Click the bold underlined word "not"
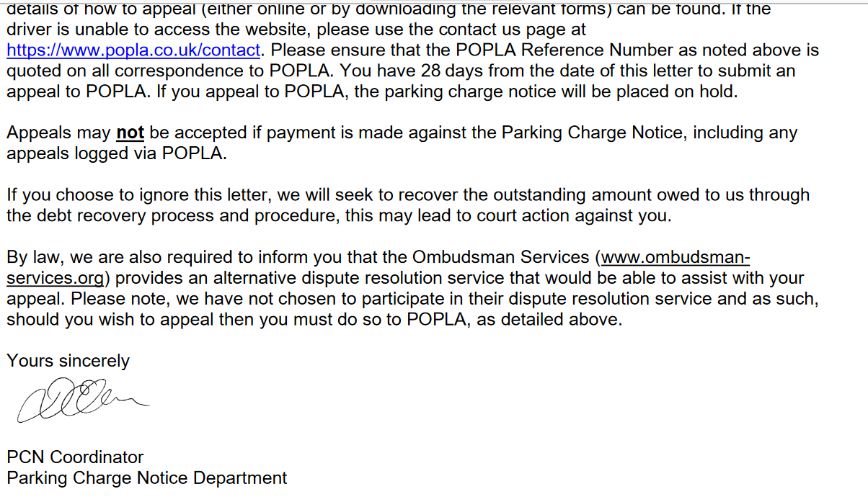This screenshot has width=868, height=502. [x=130, y=133]
